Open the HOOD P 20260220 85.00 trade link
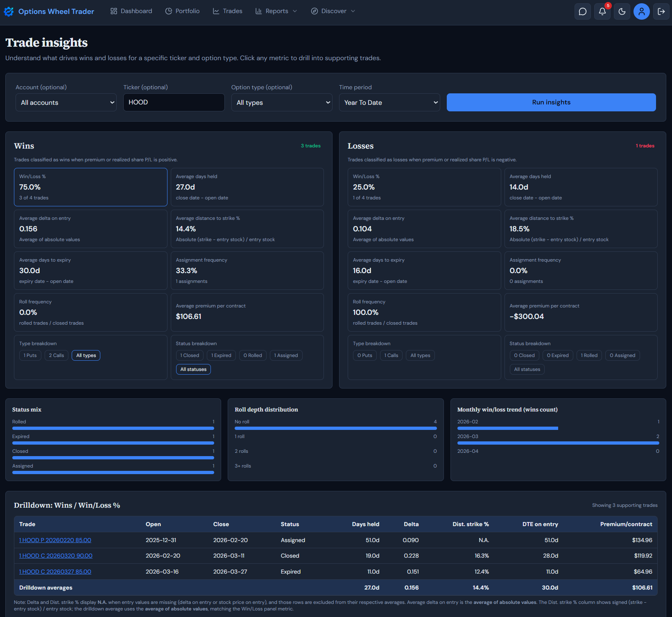 tap(55, 540)
